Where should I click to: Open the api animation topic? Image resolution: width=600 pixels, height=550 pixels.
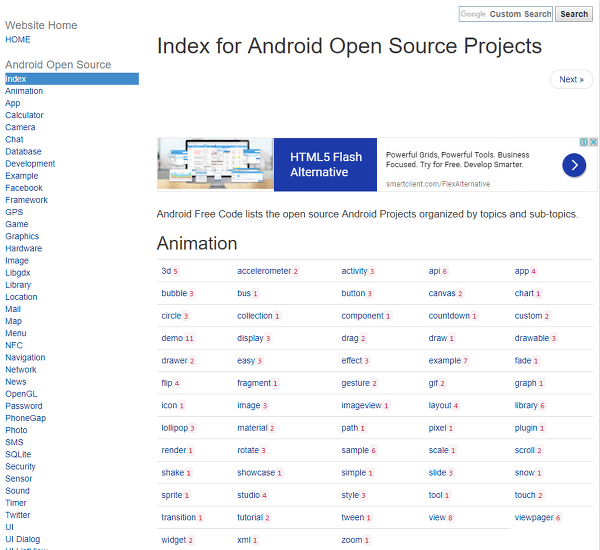(x=434, y=271)
